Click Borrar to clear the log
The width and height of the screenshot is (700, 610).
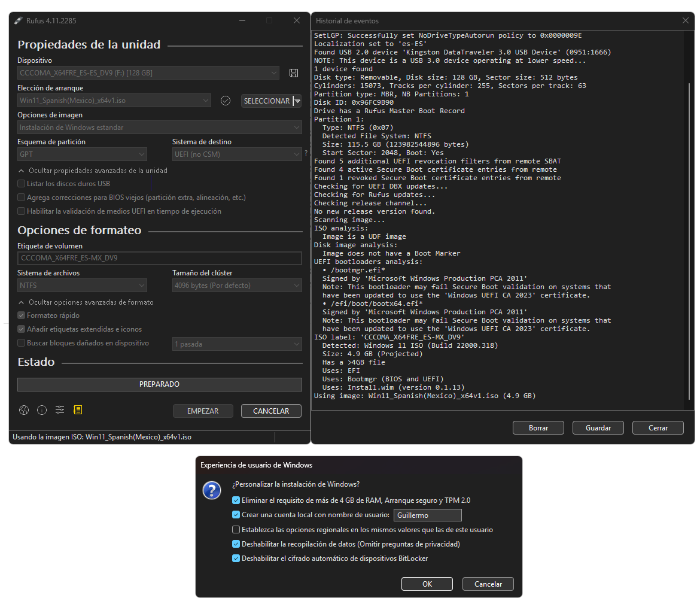coord(538,428)
